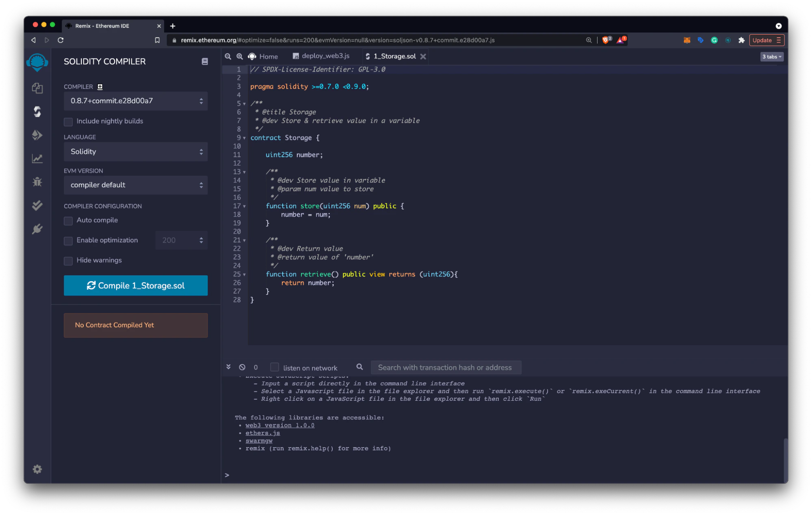The height and width of the screenshot is (515, 812).
Task: Enable the Auto compile checkbox
Action: (x=68, y=220)
